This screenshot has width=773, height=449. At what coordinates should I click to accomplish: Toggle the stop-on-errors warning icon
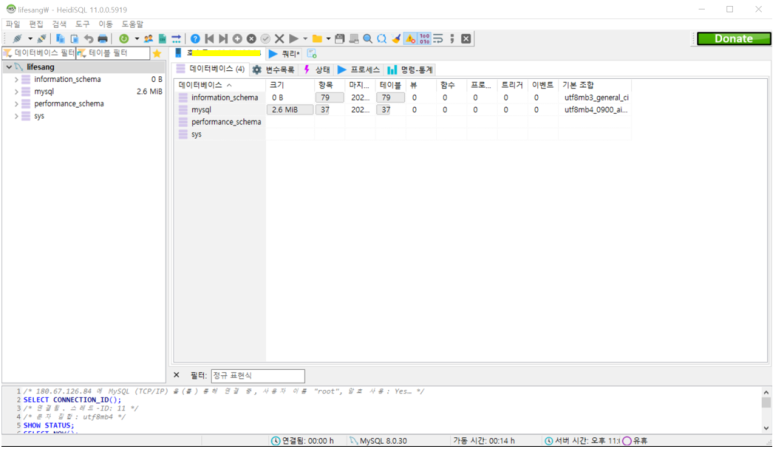point(410,38)
